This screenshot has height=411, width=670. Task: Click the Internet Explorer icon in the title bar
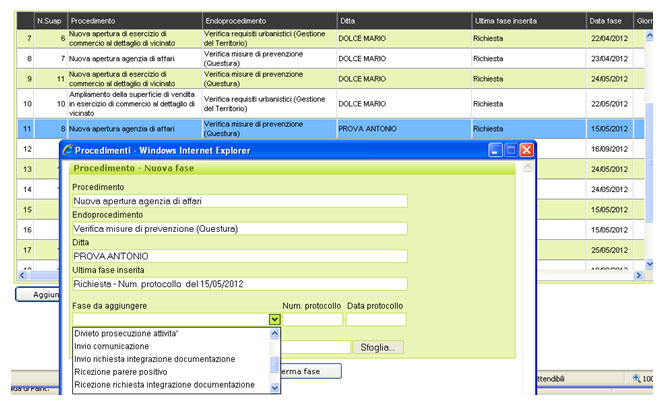pos(68,150)
